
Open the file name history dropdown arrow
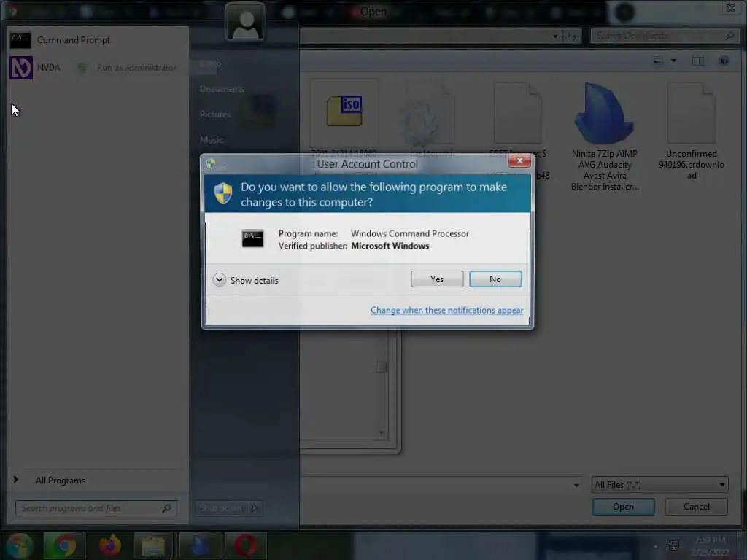(x=576, y=485)
